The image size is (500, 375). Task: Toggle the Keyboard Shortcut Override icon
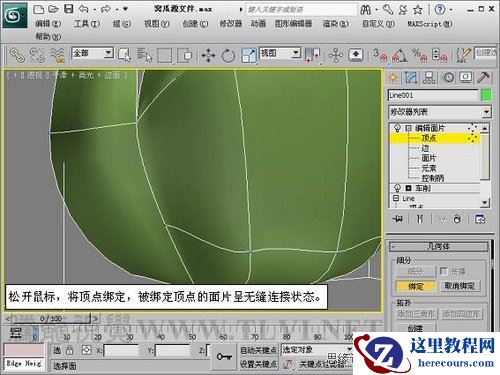(x=356, y=55)
